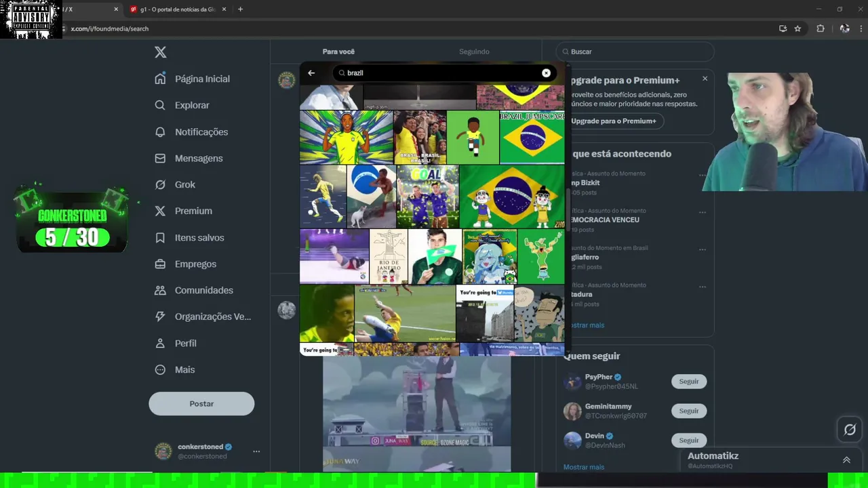This screenshot has width=868, height=488.
Task: Select the man waving small Brazil flag GIF
Action: tap(435, 256)
